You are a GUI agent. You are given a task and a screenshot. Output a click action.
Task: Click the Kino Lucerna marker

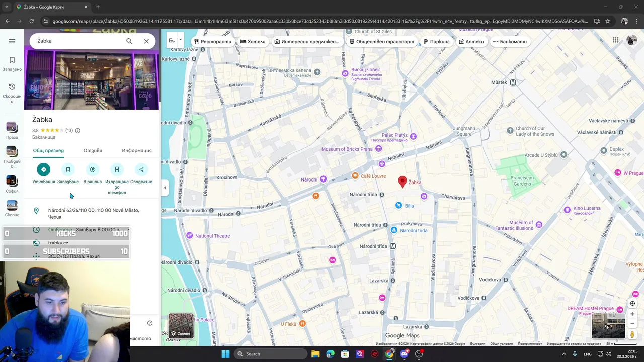[567, 210]
